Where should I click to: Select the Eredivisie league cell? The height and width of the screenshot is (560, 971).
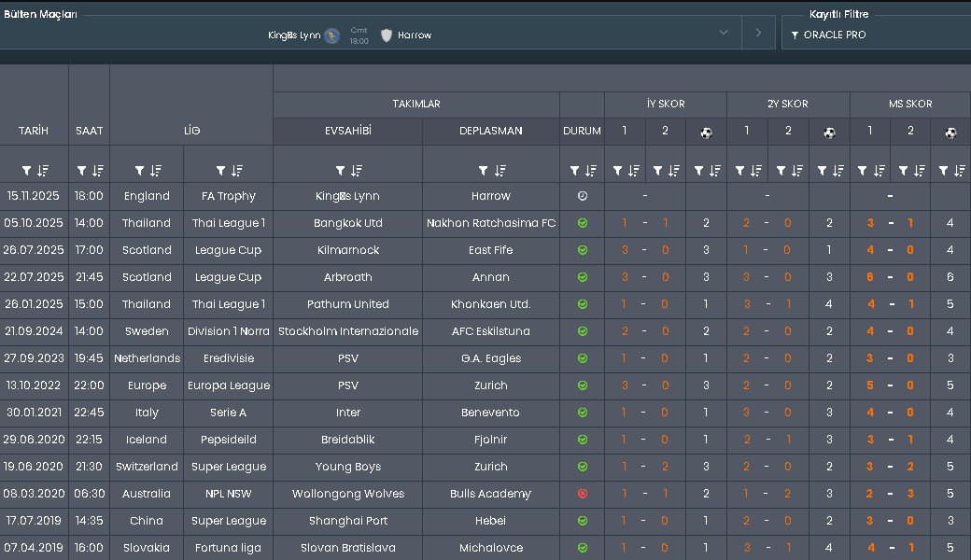[x=229, y=358]
